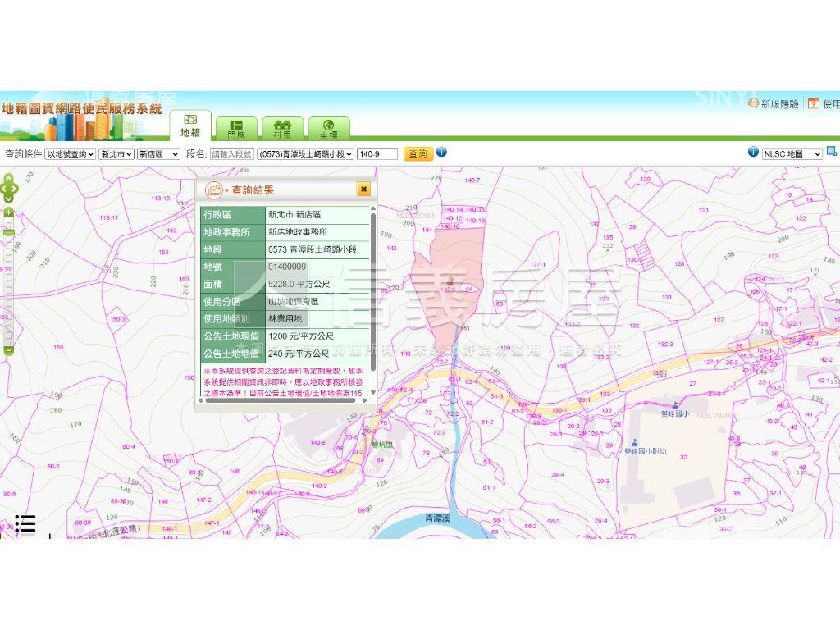Viewport: 840px width, 630px height.
Task: Click the 青潭溪 river label on map
Action: (438, 518)
